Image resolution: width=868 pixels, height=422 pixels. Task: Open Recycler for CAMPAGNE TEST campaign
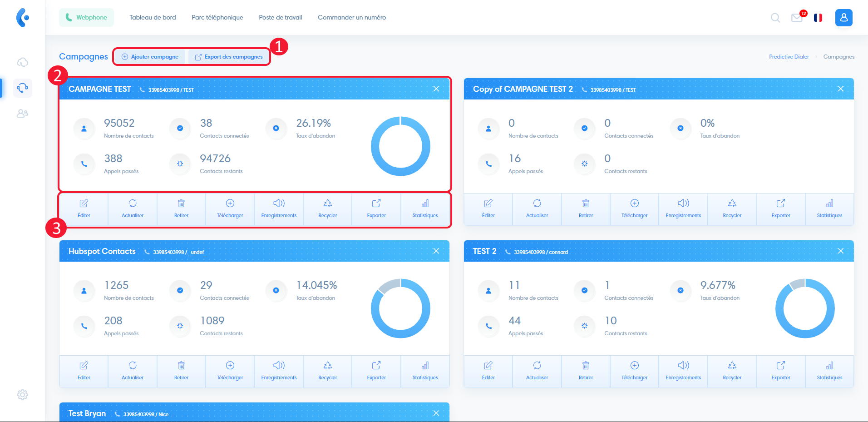[327, 209]
